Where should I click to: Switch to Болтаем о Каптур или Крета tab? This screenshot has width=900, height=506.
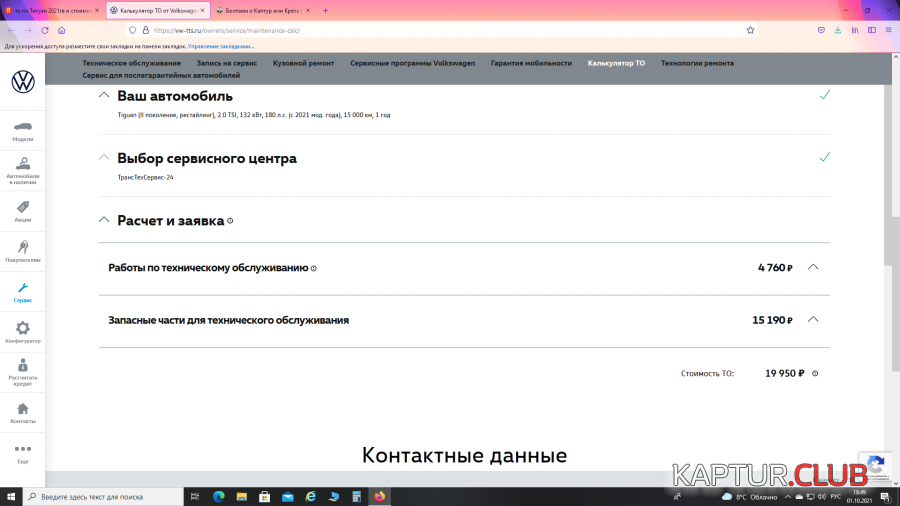pos(262,10)
